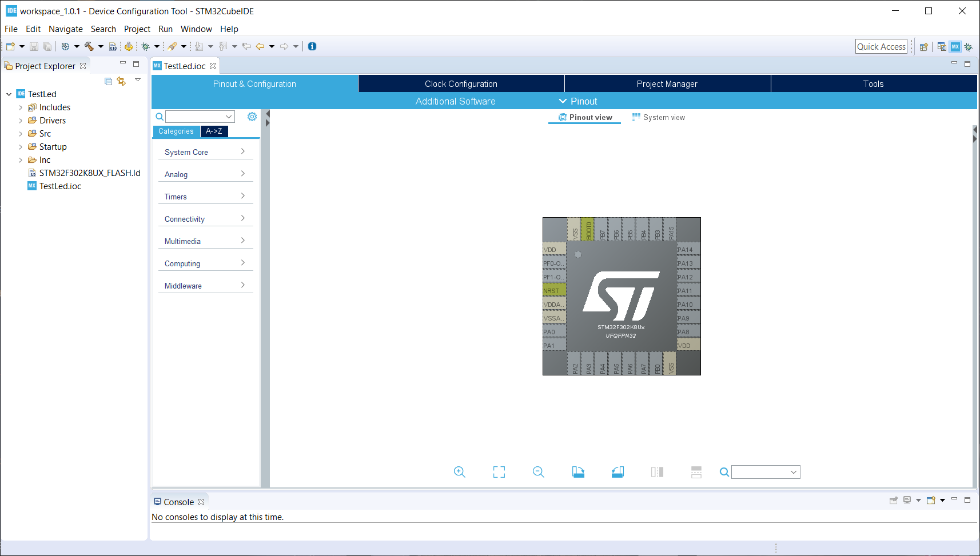Expand the Drivers folder
This screenshot has width=980, height=556.
(x=21, y=121)
